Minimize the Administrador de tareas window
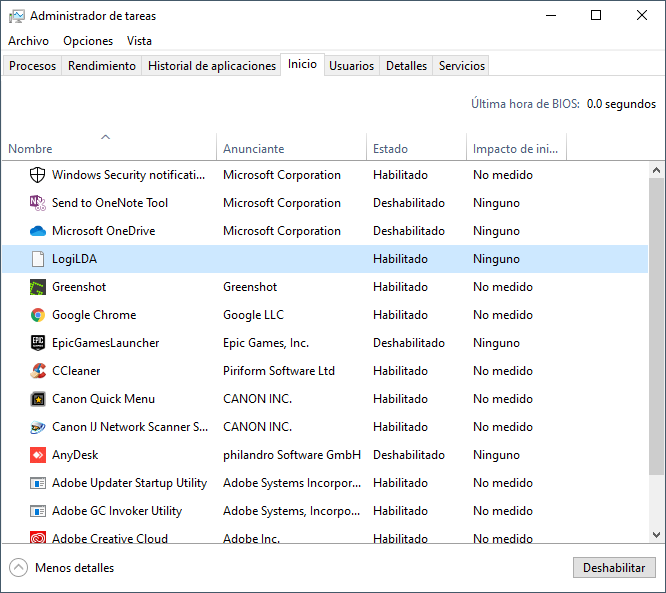666x593 pixels. tap(551, 16)
